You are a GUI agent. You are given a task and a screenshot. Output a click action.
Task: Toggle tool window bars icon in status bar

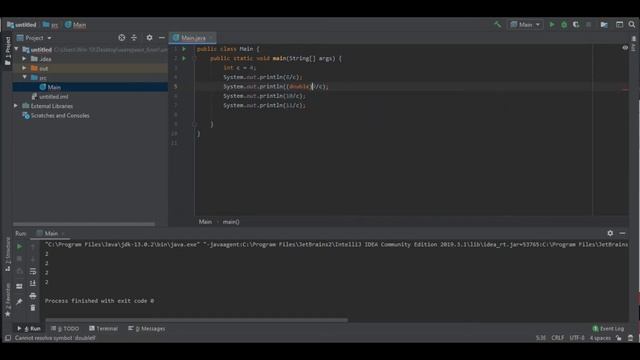pyautogui.click(x=8, y=338)
